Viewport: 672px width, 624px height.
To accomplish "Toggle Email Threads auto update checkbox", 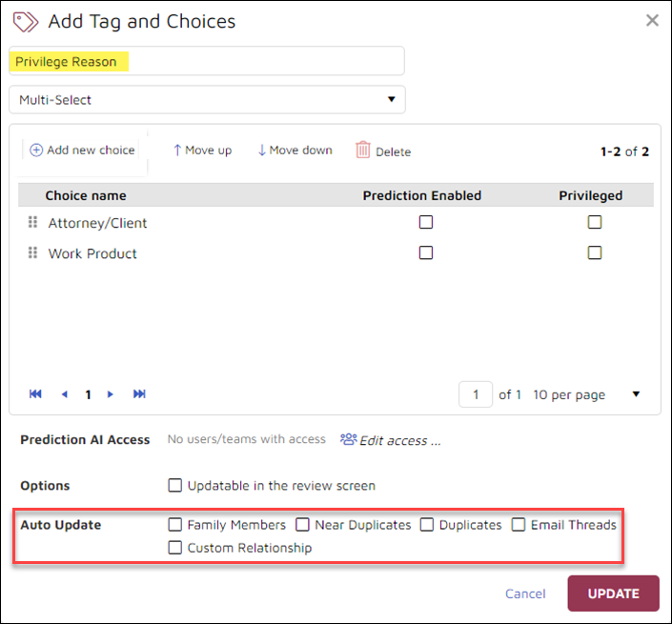I will point(519,525).
